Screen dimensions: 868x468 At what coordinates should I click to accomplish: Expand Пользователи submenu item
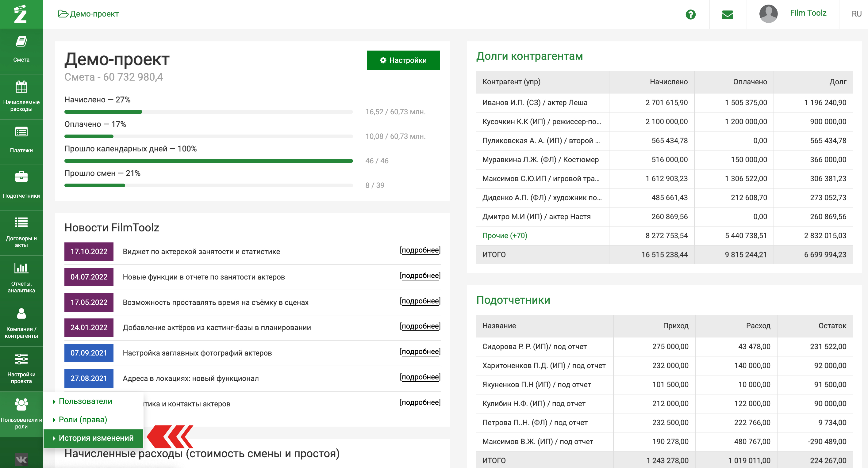coord(85,401)
